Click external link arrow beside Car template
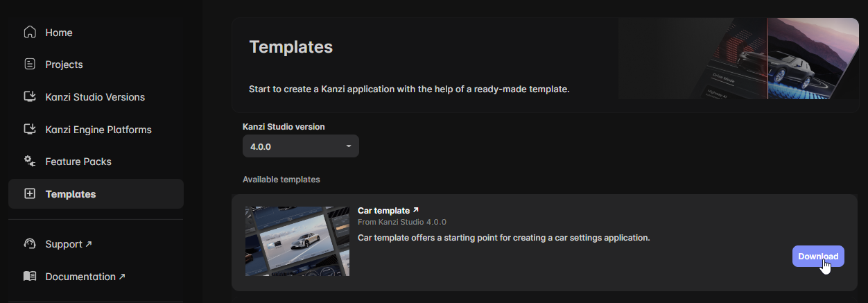This screenshot has width=868, height=303. (416, 210)
